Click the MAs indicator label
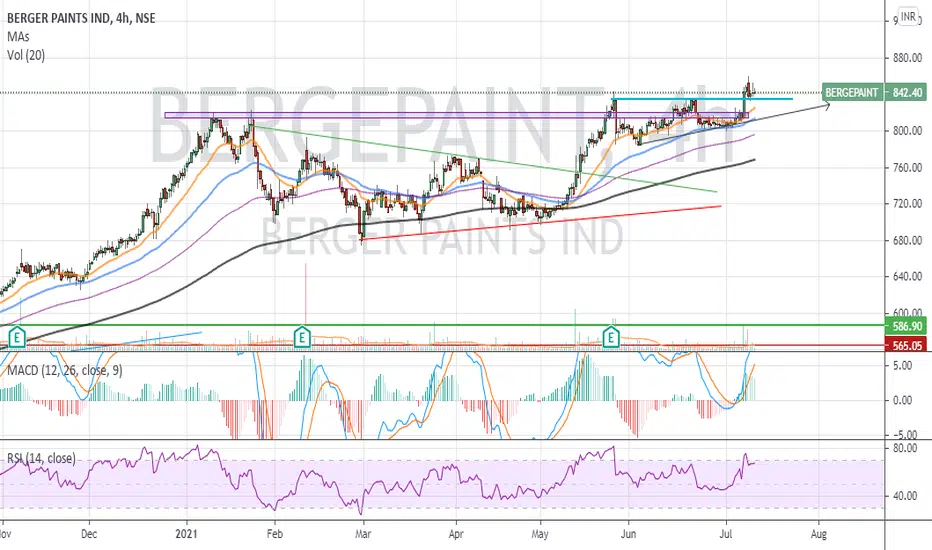The width and height of the screenshot is (932, 550). (18, 37)
